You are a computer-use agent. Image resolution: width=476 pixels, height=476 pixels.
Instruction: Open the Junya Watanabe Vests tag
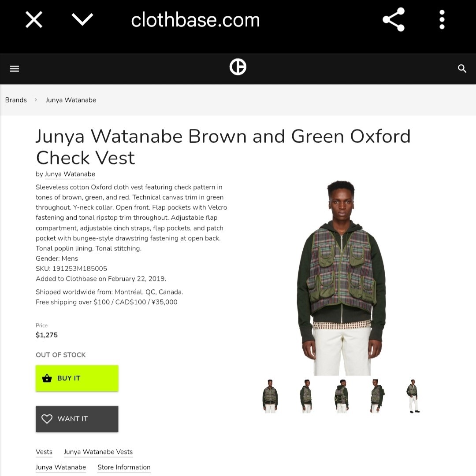point(98,452)
